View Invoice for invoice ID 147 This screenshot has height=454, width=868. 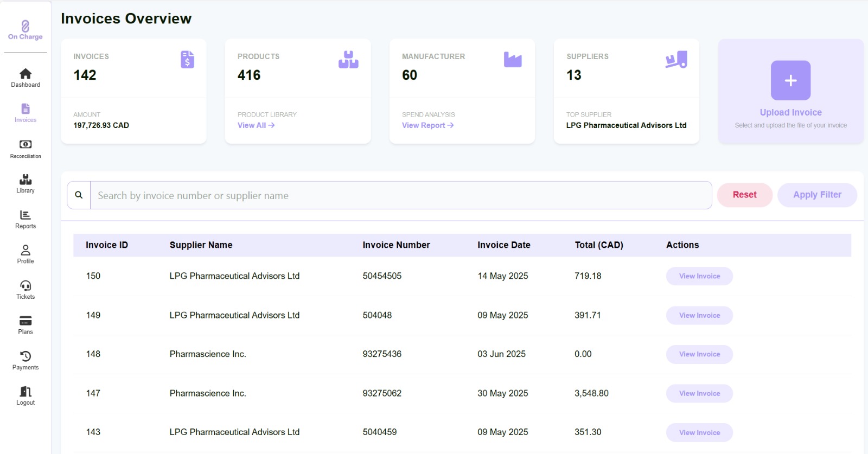[x=700, y=393]
